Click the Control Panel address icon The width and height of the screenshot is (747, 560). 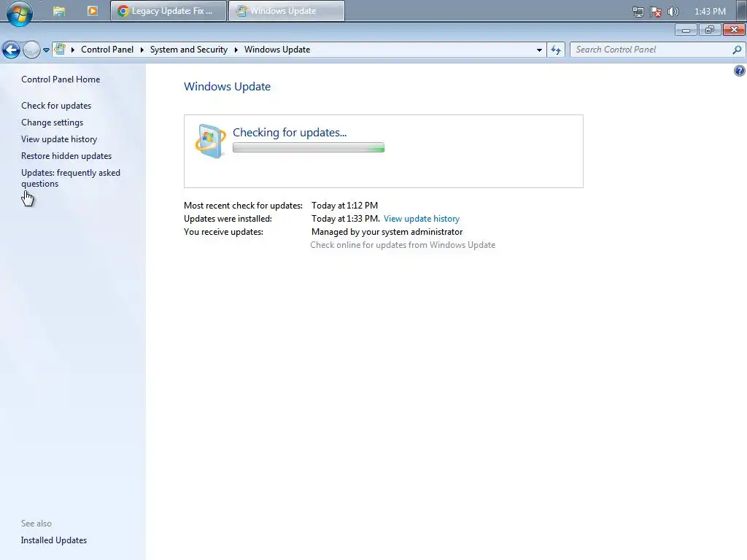[60, 49]
